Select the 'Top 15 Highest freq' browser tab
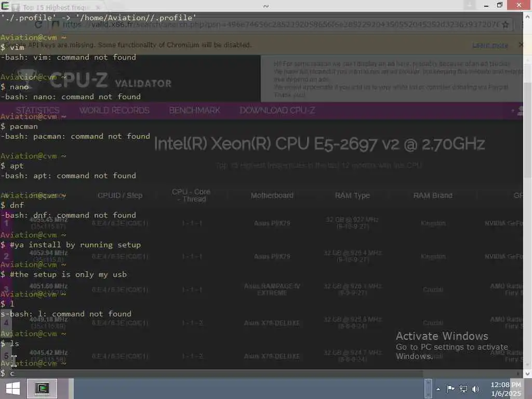Viewport: 532px width, 399px height. click(x=56, y=7)
